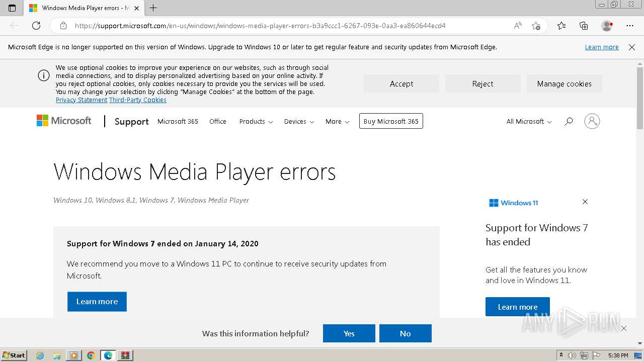644x362 pixels.
Task: Click the address bar URL
Action: pos(260,26)
